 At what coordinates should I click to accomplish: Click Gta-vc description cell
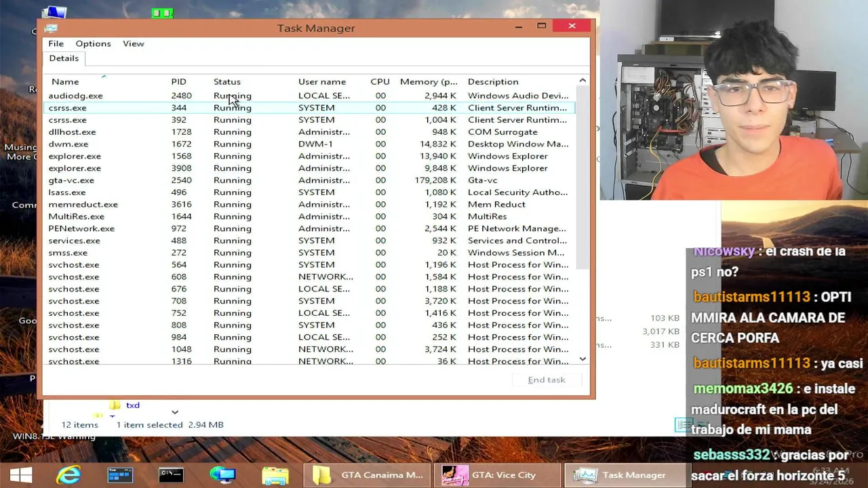pyautogui.click(x=482, y=180)
